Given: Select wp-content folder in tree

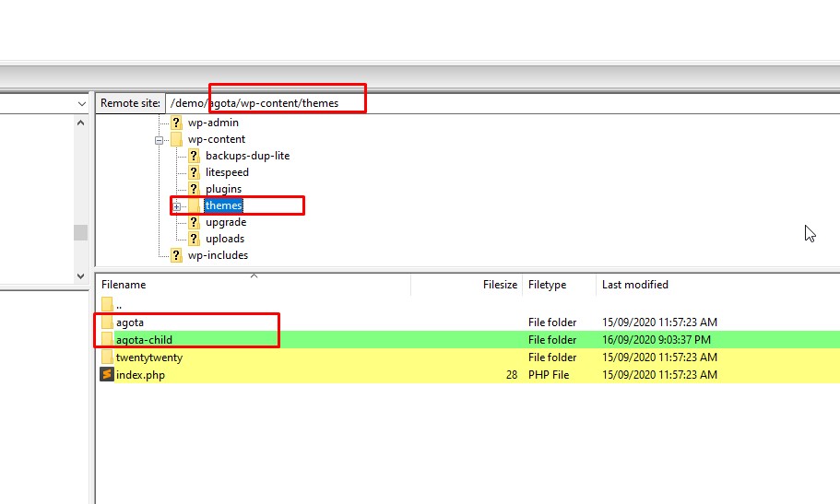Looking at the screenshot, I should pos(217,139).
